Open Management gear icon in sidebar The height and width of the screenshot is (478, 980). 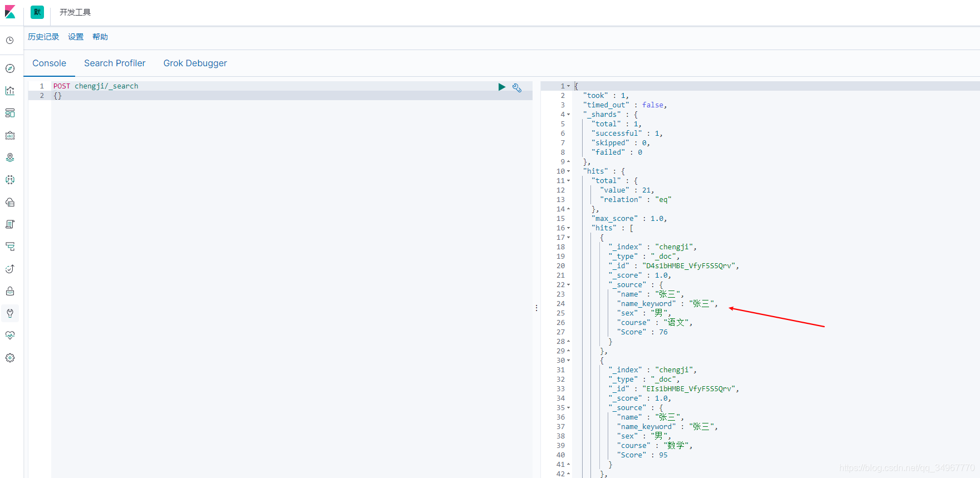[x=10, y=358]
